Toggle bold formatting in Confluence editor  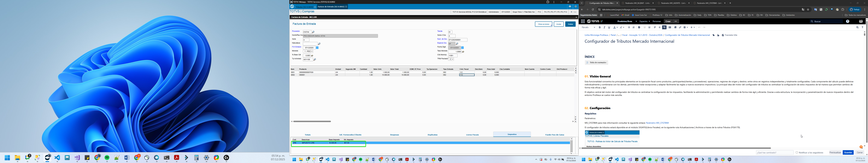pos(600,27)
